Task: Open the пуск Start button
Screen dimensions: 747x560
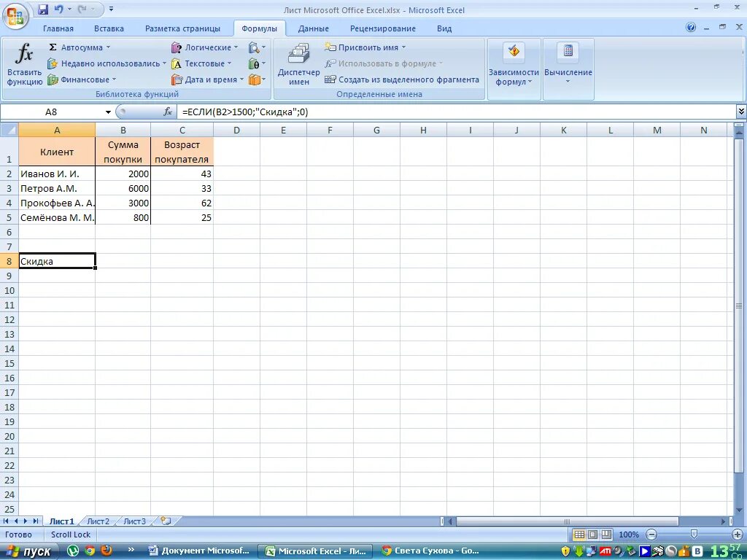Action: tap(28, 551)
